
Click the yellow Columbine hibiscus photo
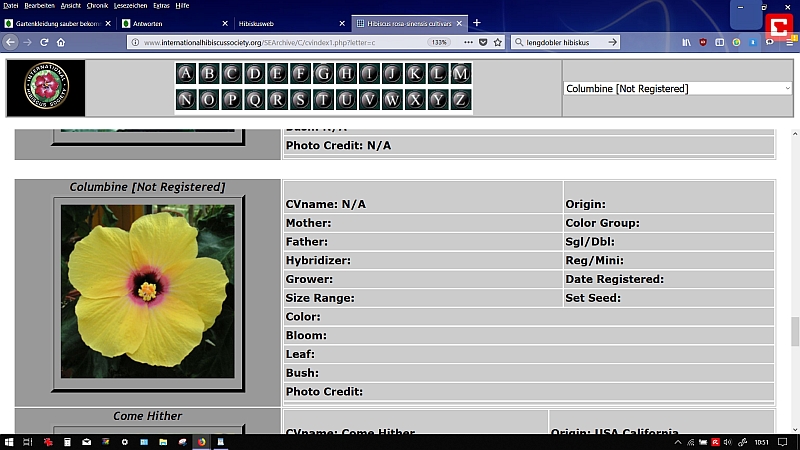pos(147,292)
